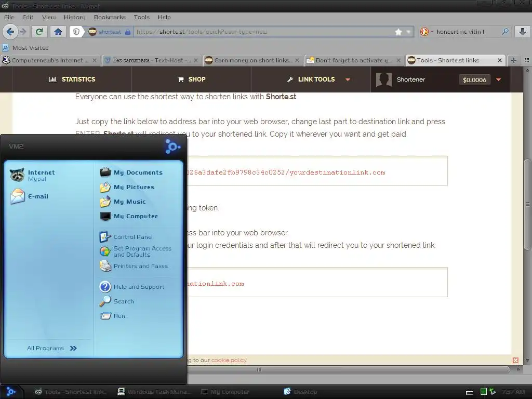Open E-mail from the start menu
This screenshot has width=532, height=399.
29,196
